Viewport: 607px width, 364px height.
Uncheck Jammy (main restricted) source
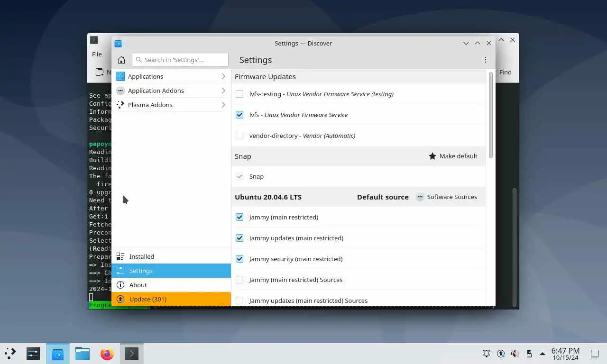pos(239,217)
